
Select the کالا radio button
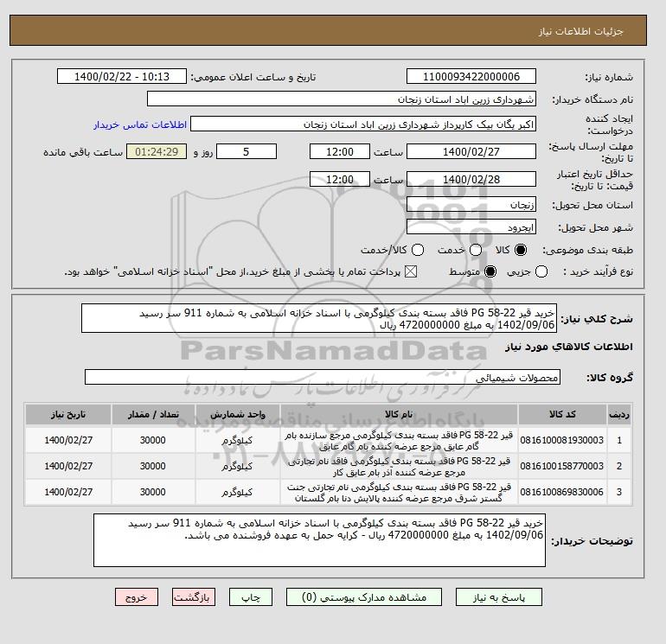point(520,250)
